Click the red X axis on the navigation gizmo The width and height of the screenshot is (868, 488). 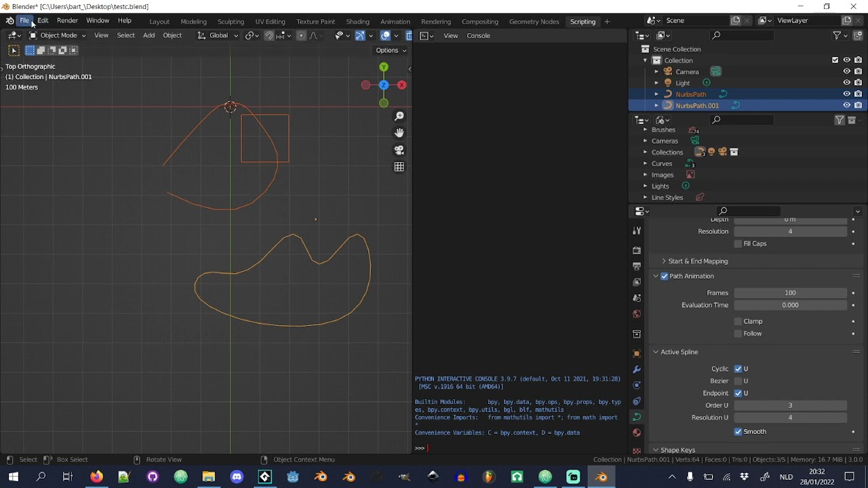(401, 85)
